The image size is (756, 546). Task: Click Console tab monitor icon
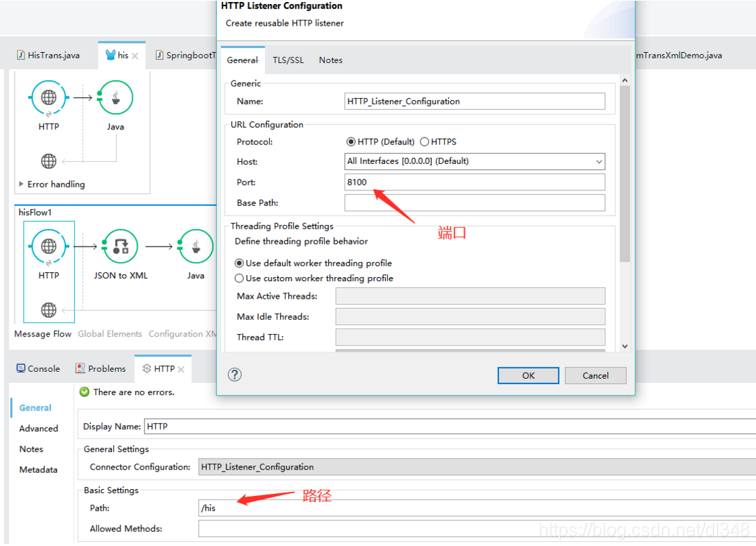[21, 368]
